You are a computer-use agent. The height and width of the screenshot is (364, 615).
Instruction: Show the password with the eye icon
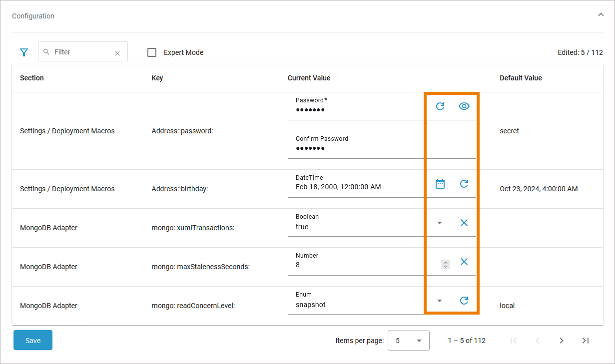pyautogui.click(x=464, y=106)
